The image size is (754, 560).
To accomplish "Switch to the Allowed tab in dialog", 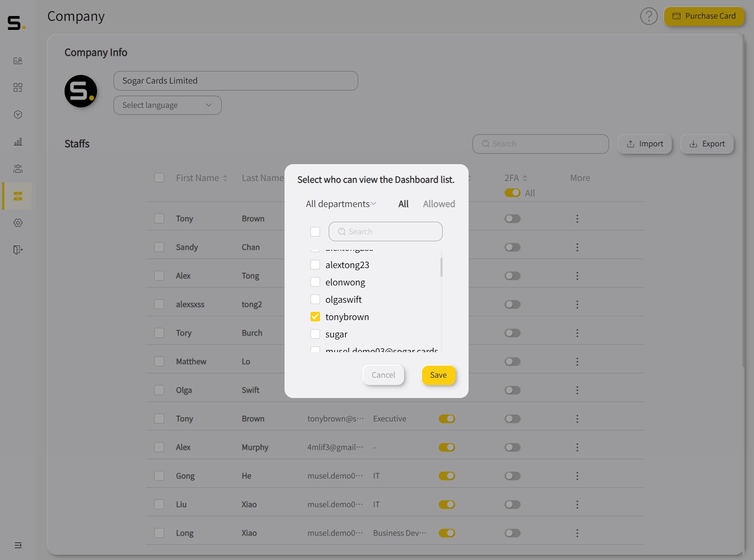I will [x=439, y=204].
